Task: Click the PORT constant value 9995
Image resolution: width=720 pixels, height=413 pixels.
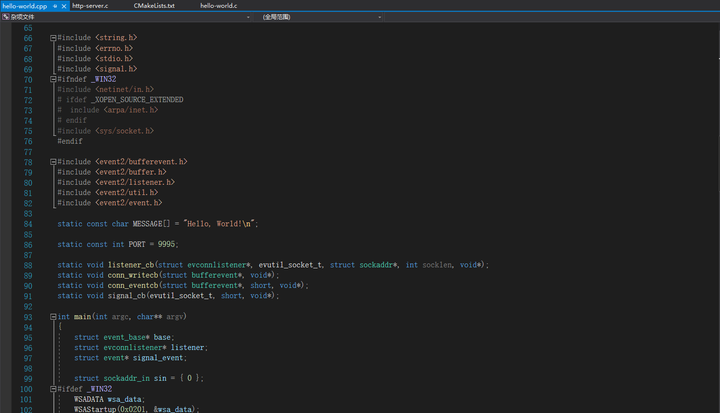Action: tap(165, 244)
